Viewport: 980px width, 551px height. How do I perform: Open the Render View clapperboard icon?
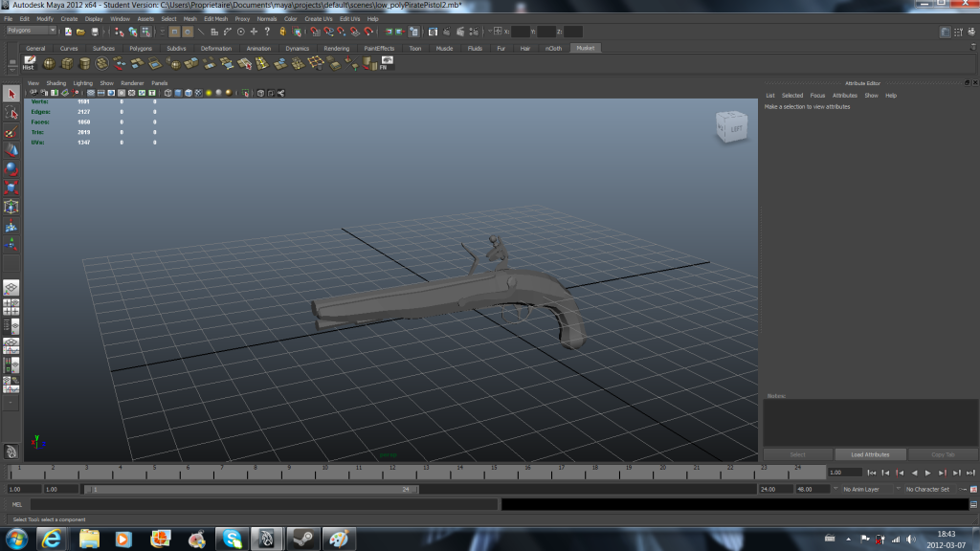(x=433, y=32)
